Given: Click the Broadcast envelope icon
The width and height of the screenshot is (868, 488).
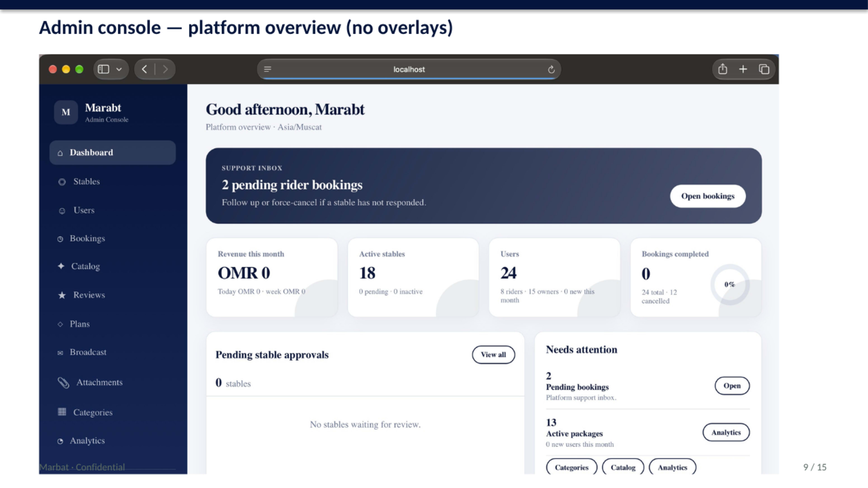Looking at the screenshot, I should click(60, 353).
